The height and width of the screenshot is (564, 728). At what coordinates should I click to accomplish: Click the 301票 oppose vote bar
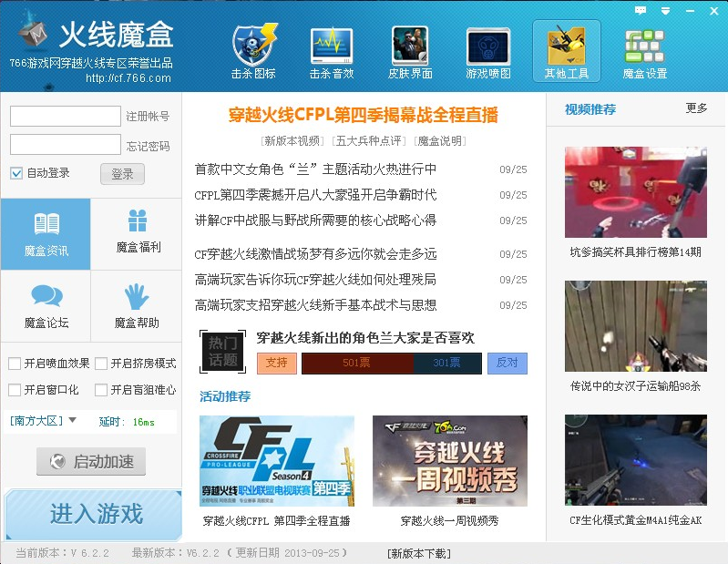[x=447, y=363]
